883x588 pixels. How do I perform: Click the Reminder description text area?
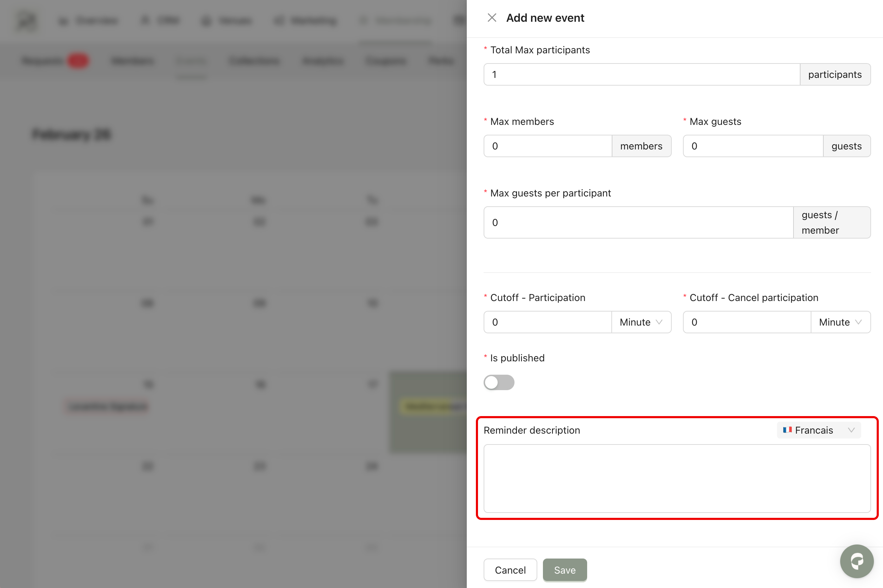(677, 478)
